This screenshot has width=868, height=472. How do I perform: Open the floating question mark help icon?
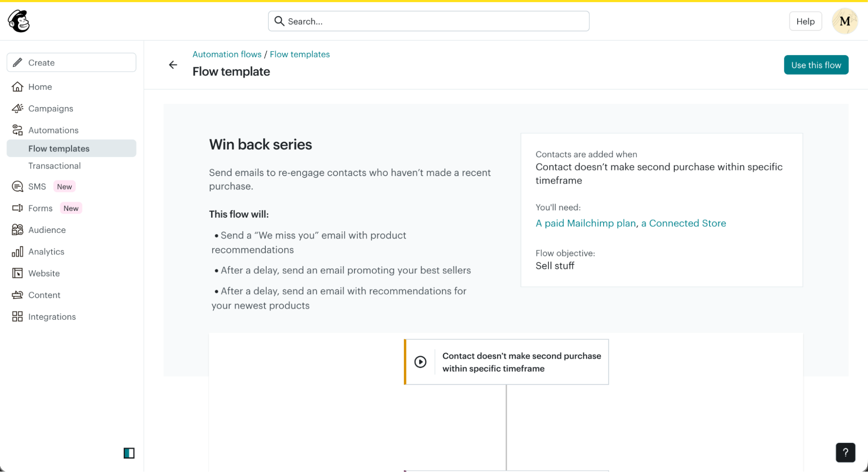[x=845, y=452]
